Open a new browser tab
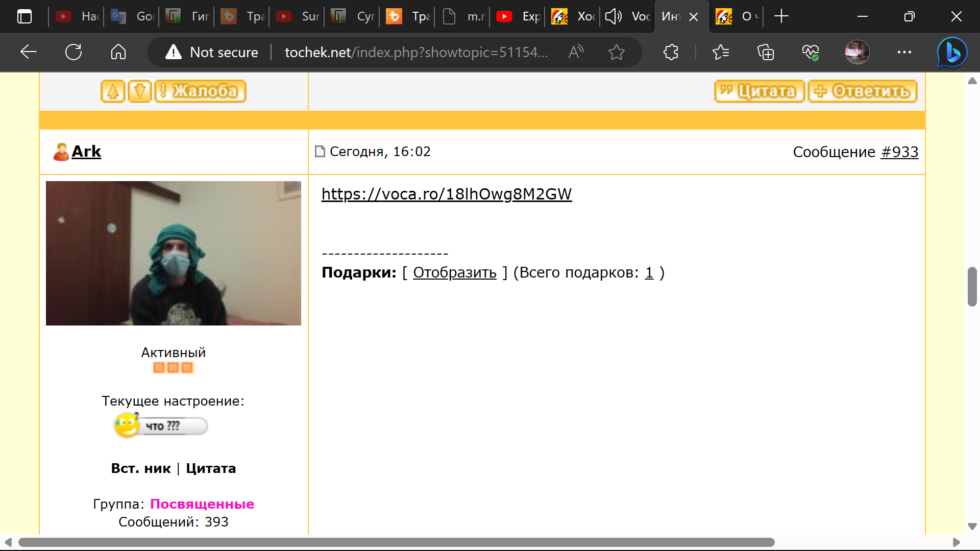The image size is (980, 551). 781,16
